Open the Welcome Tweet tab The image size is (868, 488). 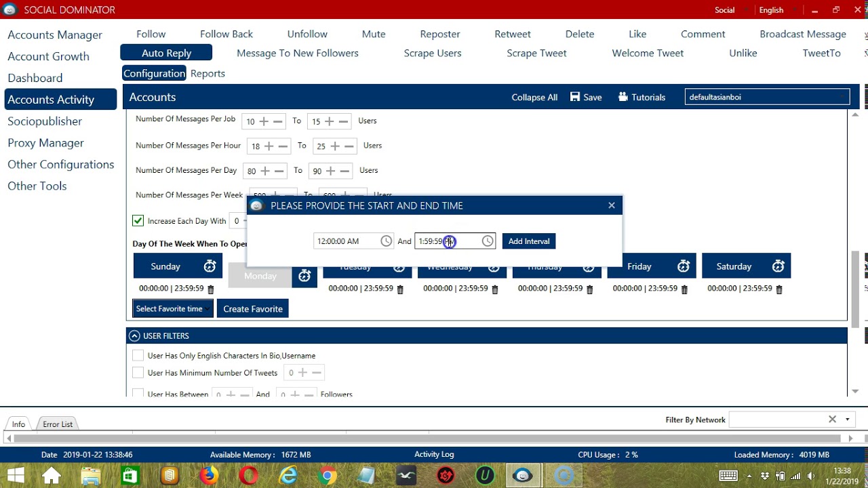648,53
